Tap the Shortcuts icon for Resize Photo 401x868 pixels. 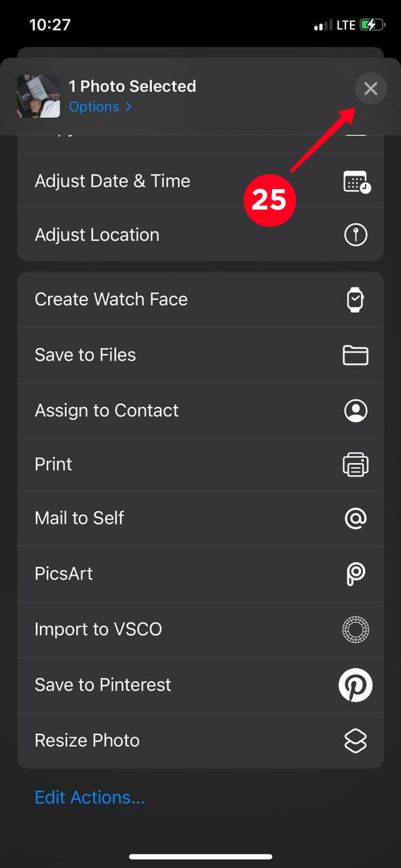point(356,741)
